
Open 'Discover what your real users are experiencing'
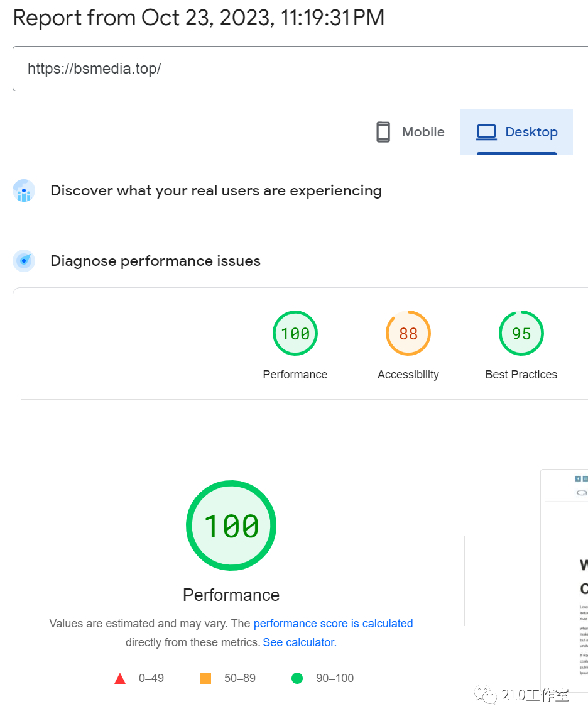(216, 190)
